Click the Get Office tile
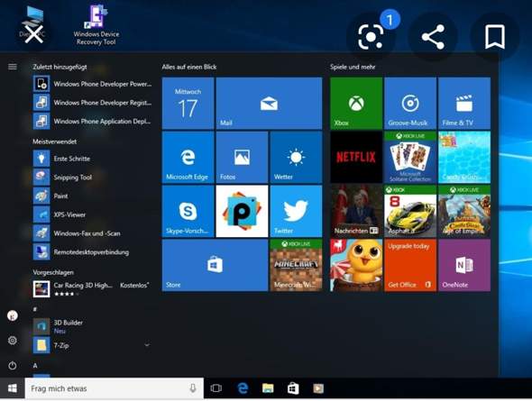Screen dimensions: 532x401 [x=410, y=265]
